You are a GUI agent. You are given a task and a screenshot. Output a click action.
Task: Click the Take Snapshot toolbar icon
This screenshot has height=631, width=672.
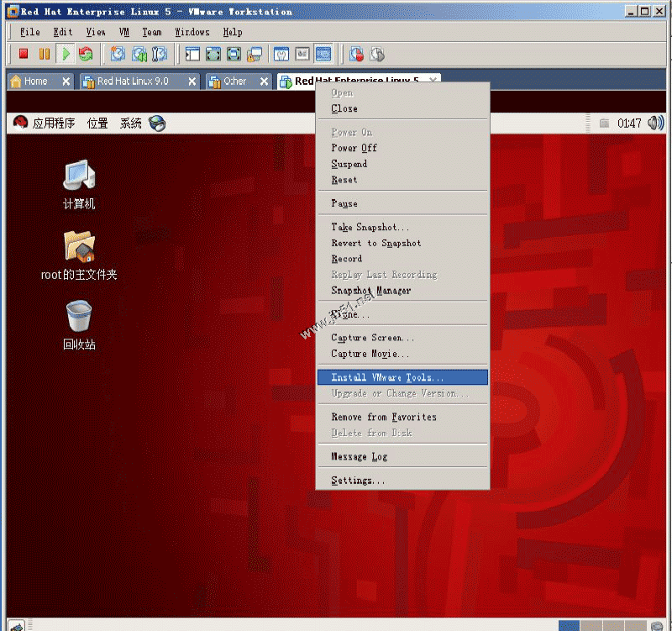click(118, 54)
